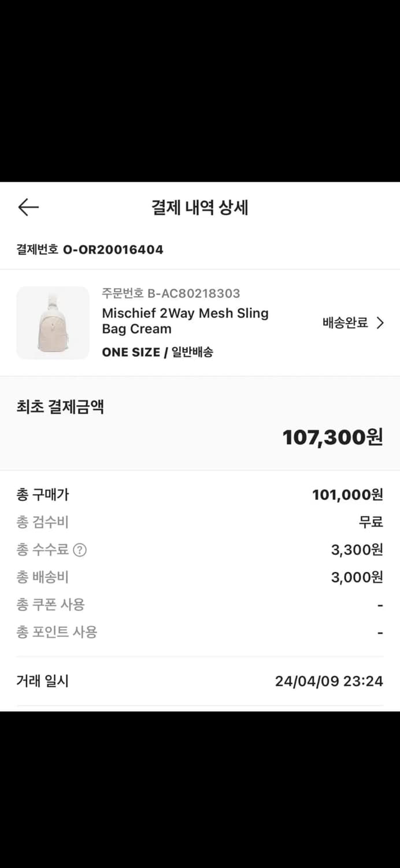Click the sling bag product thumbnail

coord(53,322)
